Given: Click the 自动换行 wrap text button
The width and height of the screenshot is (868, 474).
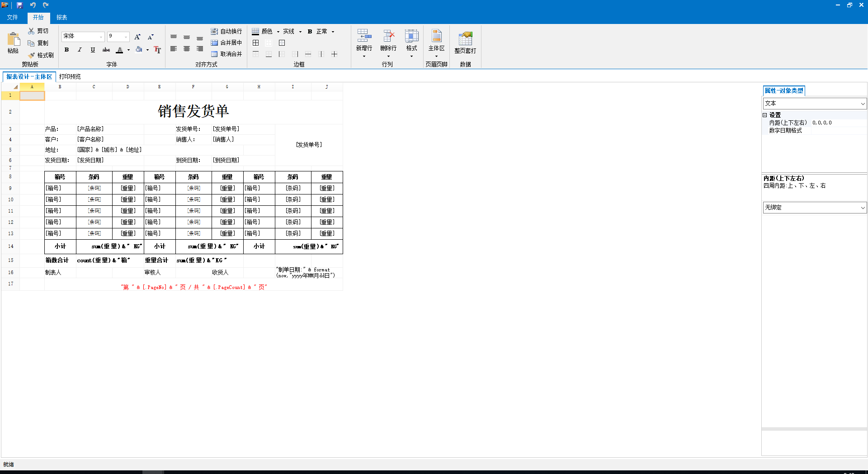Looking at the screenshot, I should point(226,31).
